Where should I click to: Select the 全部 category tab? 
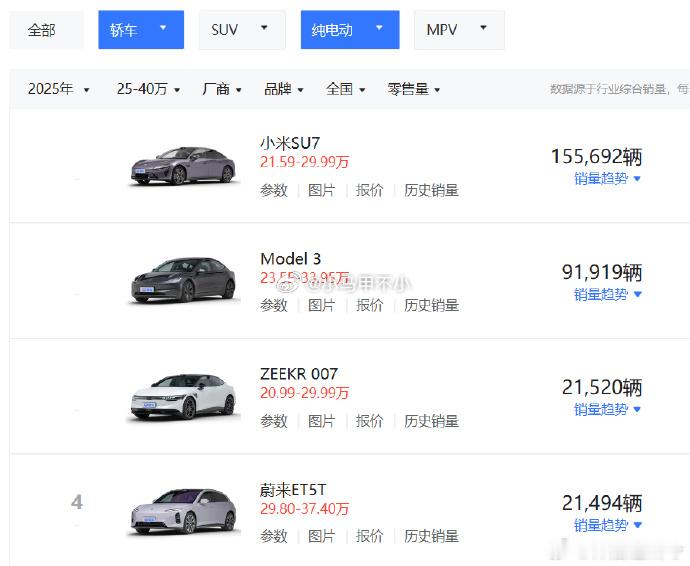(x=46, y=30)
